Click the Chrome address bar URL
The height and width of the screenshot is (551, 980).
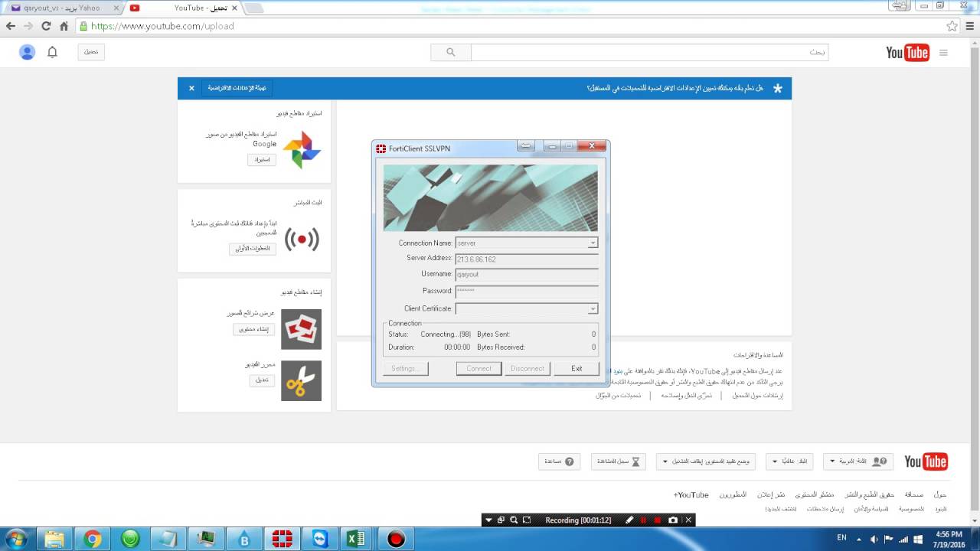tap(162, 26)
